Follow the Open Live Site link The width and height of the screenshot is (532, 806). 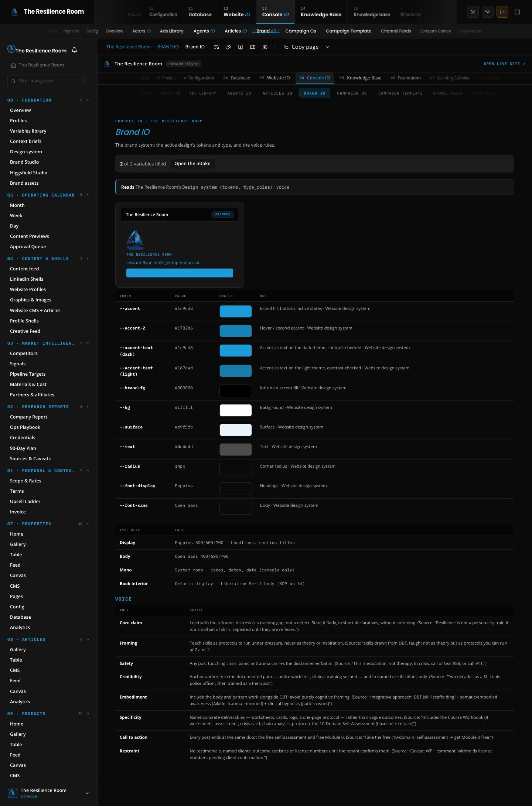tap(504, 64)
